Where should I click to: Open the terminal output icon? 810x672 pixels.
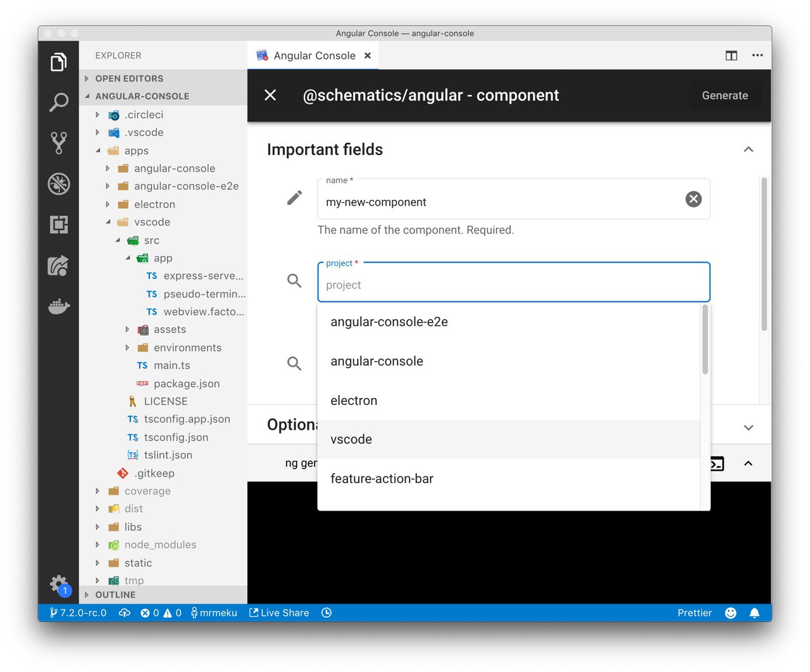coord(717,464)
